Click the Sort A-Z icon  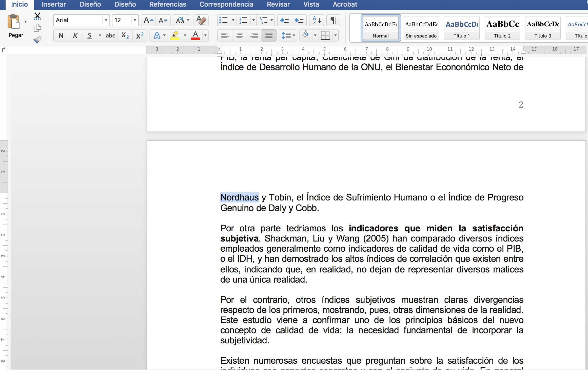[317, 20]
